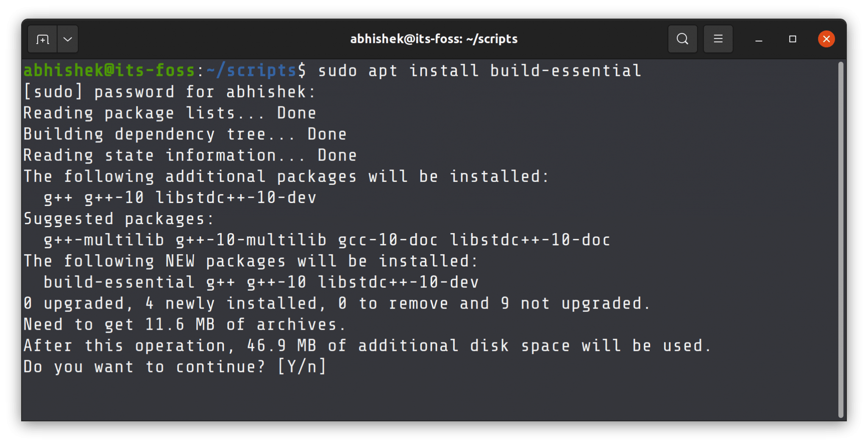Click the 46.9 MB disk space text
Viewport: 868px width, 445px height.
click(281, 346)
